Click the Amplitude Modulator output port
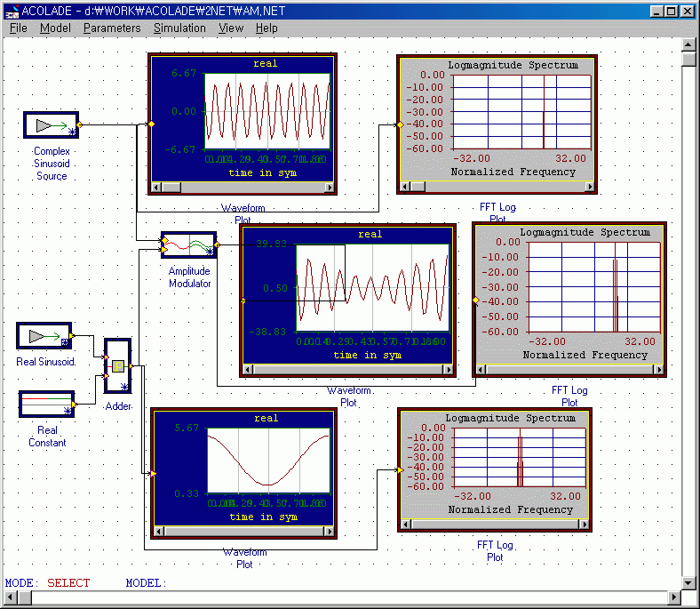The width and height of the screenshot is (700, 609). coord(217,244)
